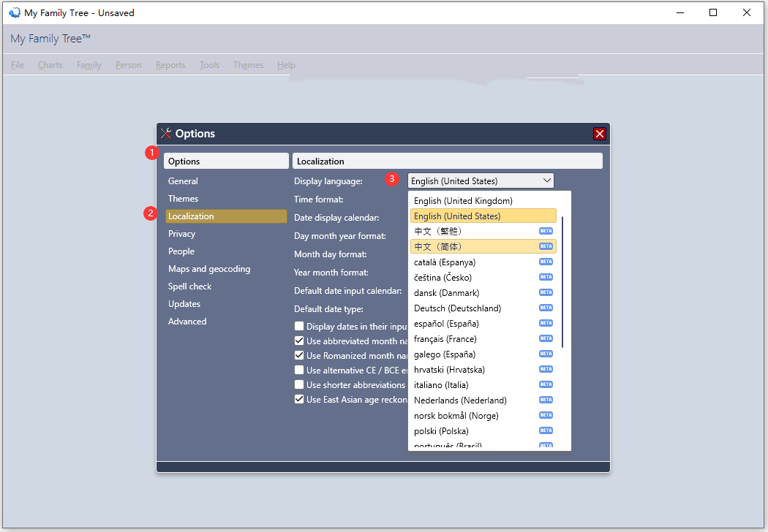Go to Maps and geocoding options
The width and height of the screenshot is (768, 532).
(x=226, y=269)
